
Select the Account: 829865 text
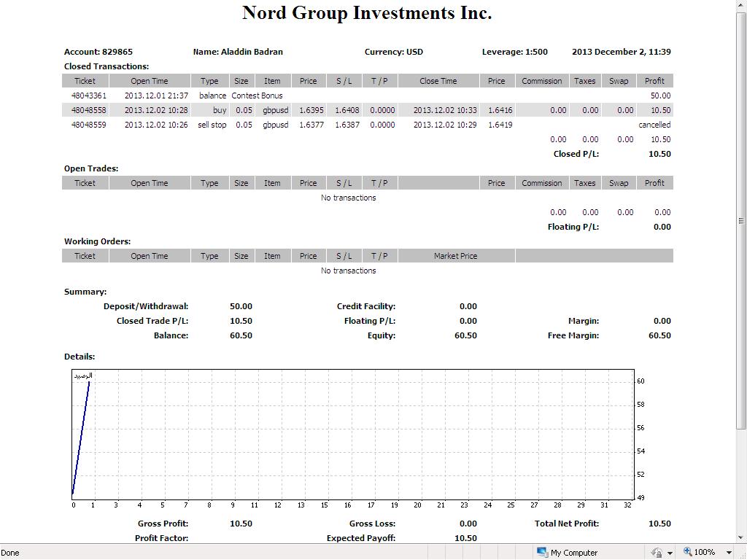[x=98, y=52]
